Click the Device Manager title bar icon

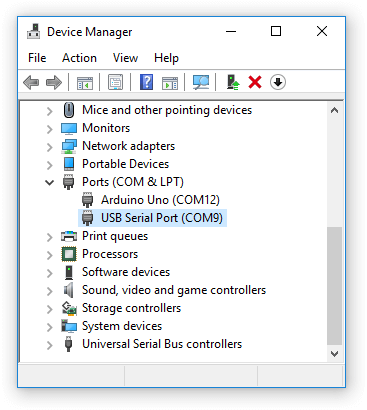[x=34, y=31]
